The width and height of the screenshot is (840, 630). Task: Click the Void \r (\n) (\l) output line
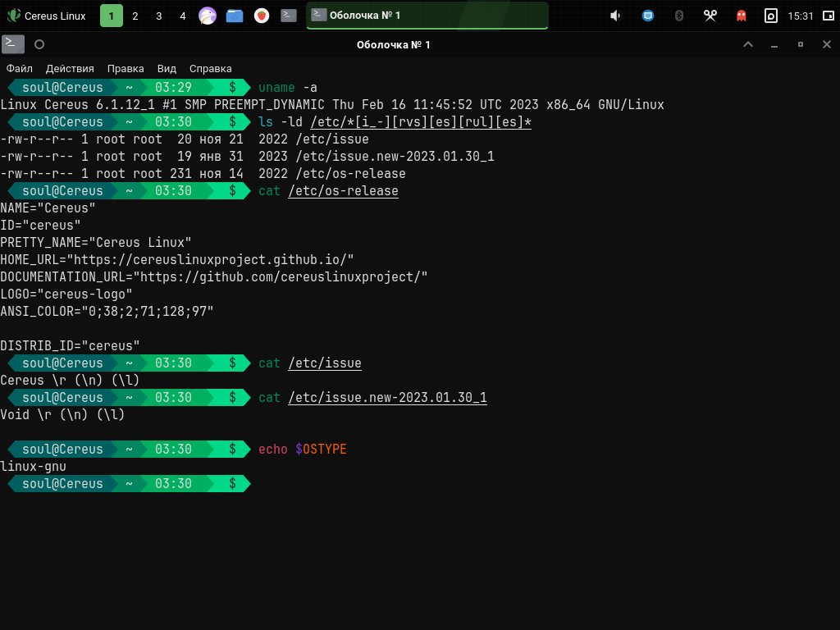(62, 414)
